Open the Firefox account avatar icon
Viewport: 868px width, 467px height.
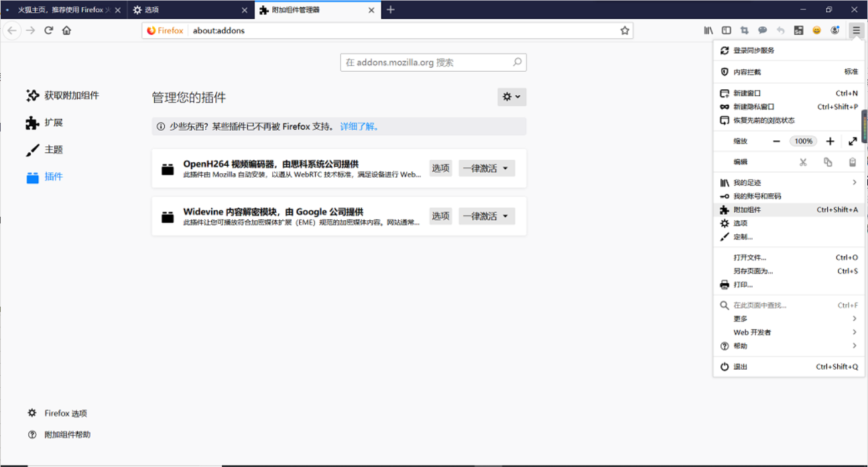coord(834,30)
